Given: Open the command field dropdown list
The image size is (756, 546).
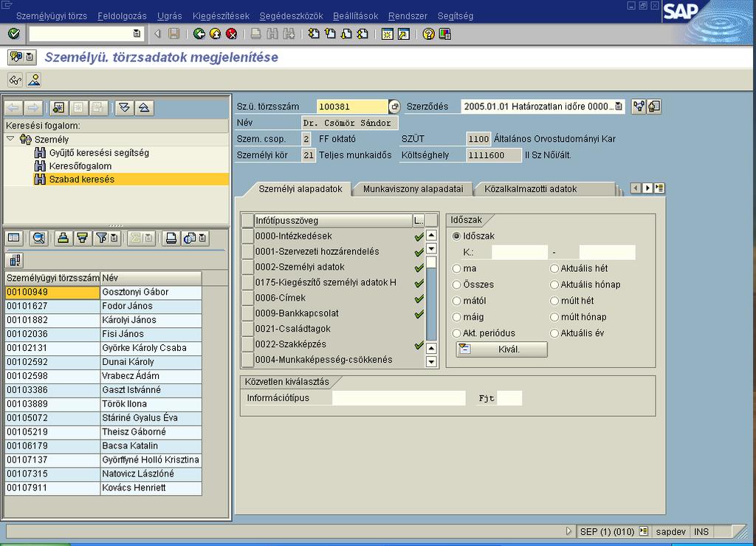Looking at the screenshot, I should point(137,34).
